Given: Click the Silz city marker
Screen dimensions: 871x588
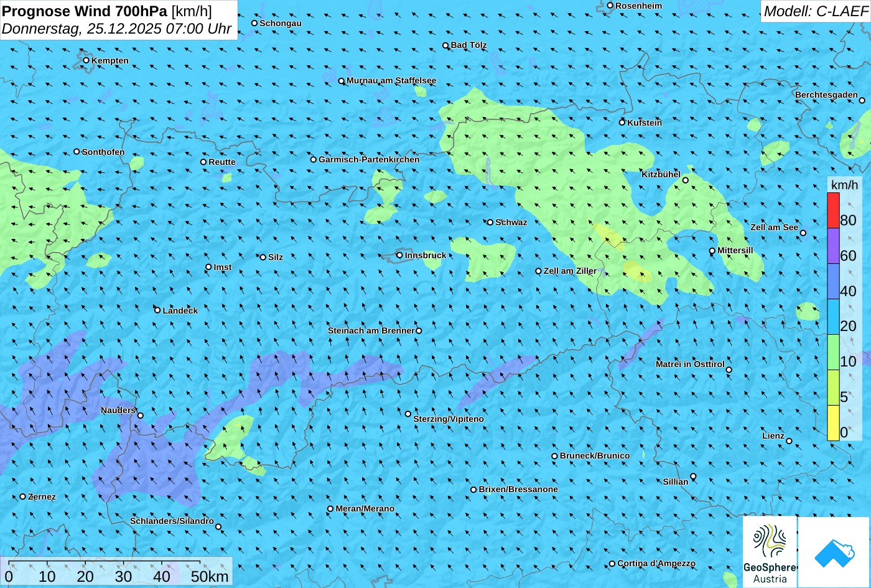Looking at the screenshot, I should (263, 257).
